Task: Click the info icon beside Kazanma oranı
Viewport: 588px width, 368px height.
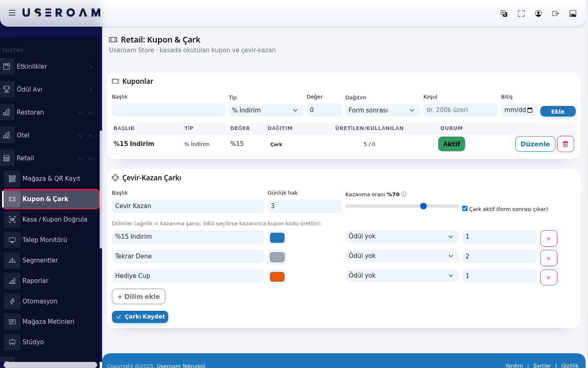Action: coord(404,194)
